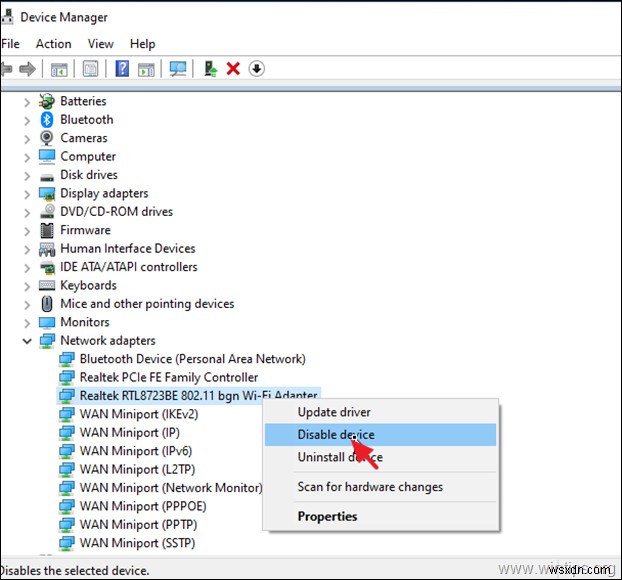The height and width of the screenshot is (580, 622).
Task: Click Mice and other pointing devices label
Action: (x=147, y=304)
